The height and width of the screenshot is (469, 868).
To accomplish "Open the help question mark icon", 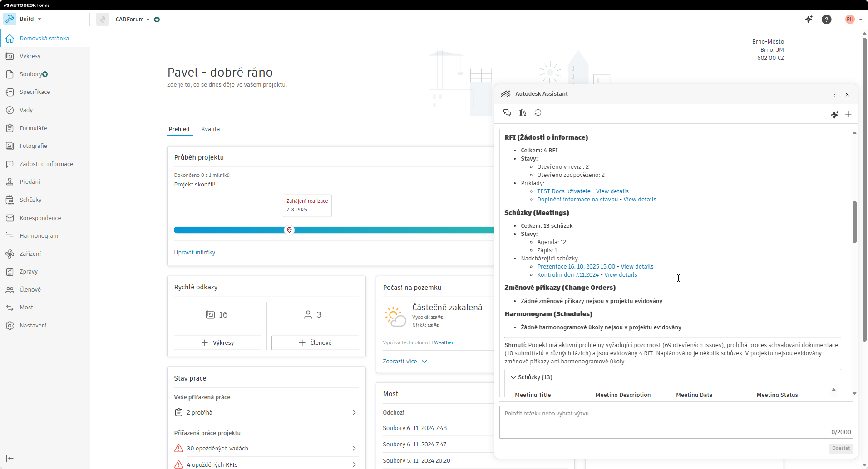I will (x=827, y=20).
